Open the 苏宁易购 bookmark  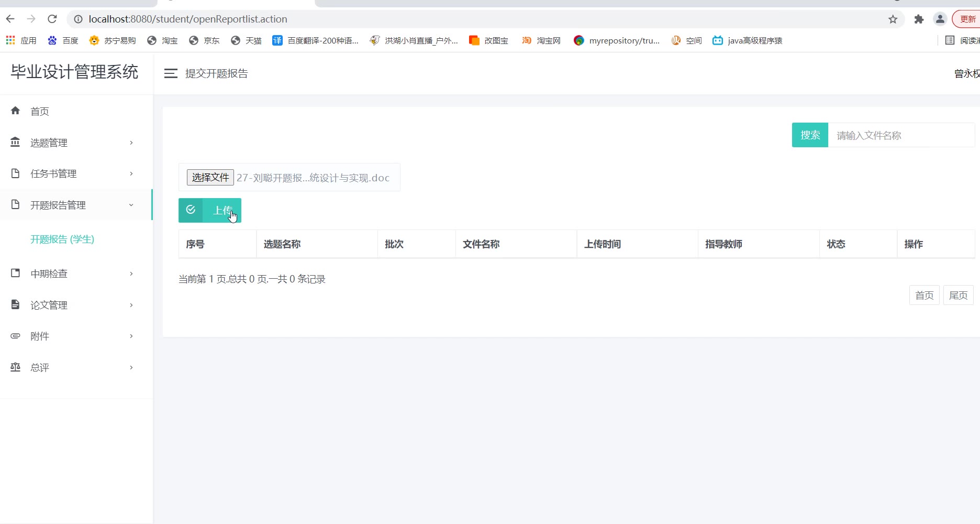point(112,40)
